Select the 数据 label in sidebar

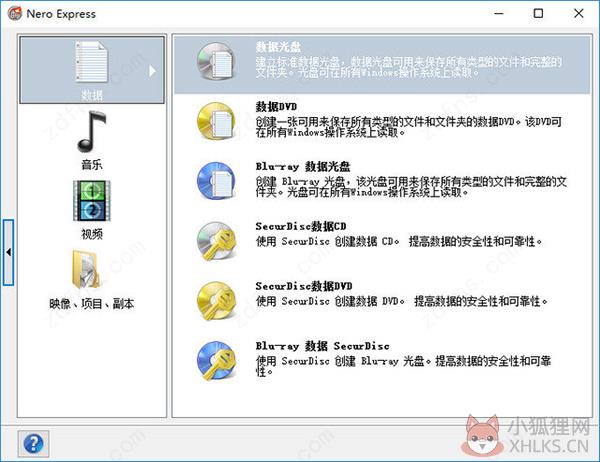pos(92,95)
